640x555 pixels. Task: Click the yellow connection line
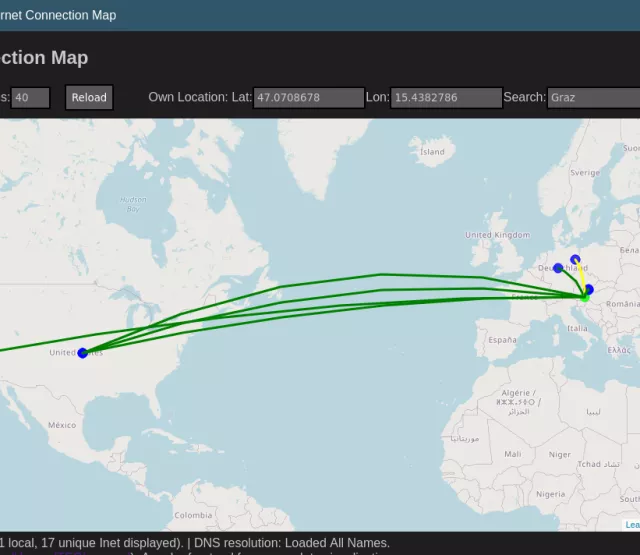tap(582, 278)
